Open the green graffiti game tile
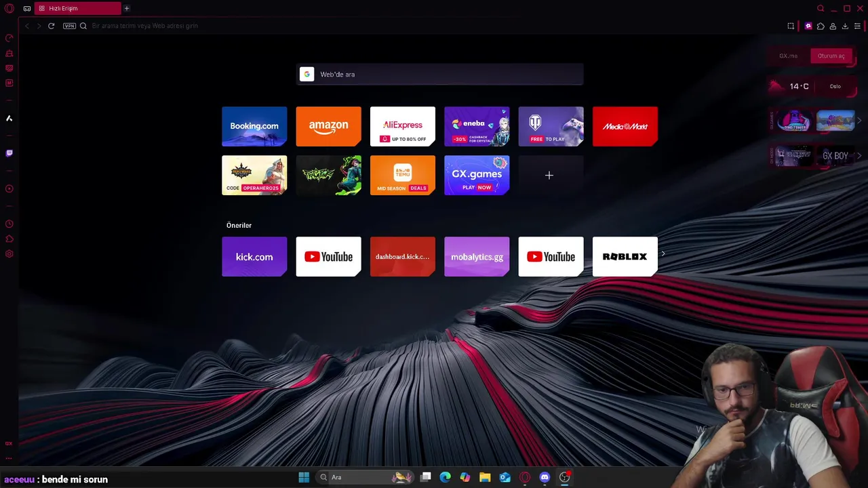Image resolution: width=868 pixels, height=488 pixels. 328,175
